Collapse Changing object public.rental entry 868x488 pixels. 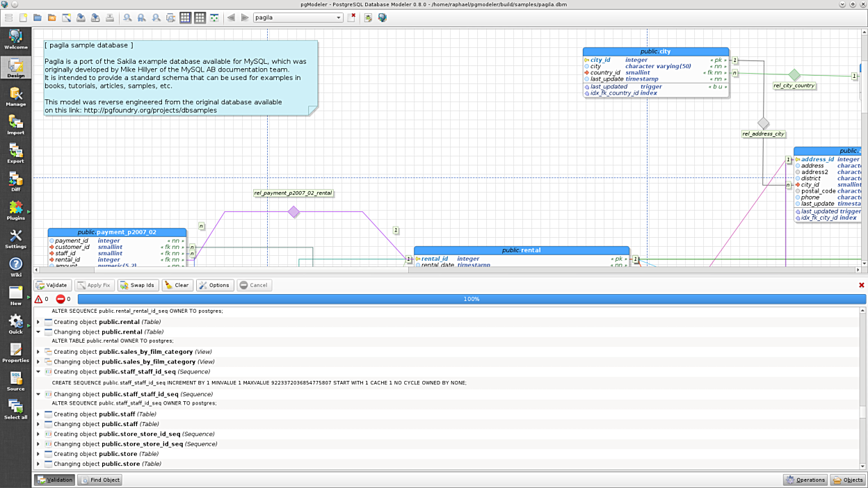click(38, 332)
